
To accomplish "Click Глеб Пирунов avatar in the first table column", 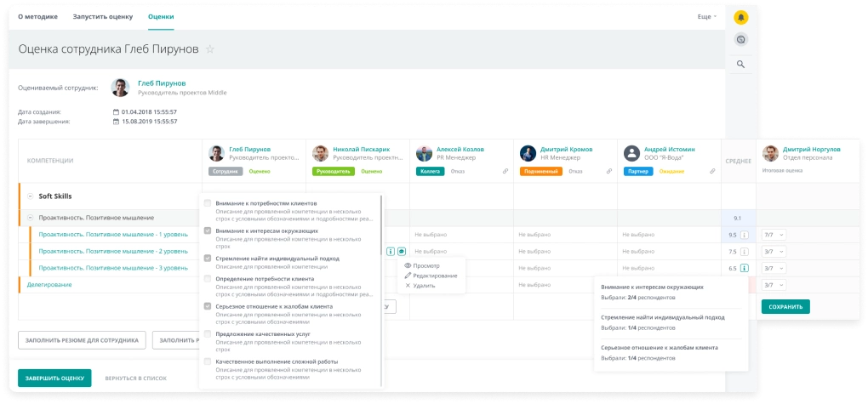I will (x=216, y=153).
